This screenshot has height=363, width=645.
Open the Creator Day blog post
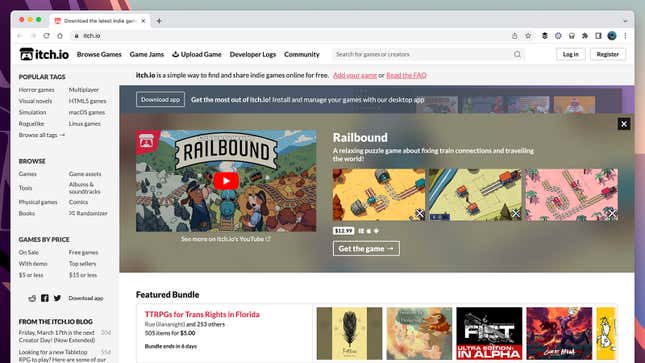point(57,336)
